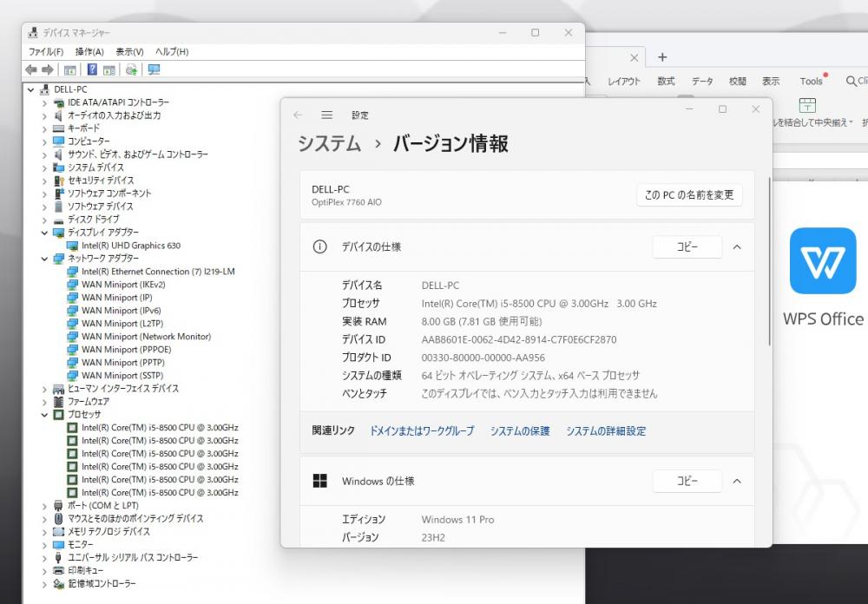Open the hamburger navigation menu in Settings

pos(327,115)
